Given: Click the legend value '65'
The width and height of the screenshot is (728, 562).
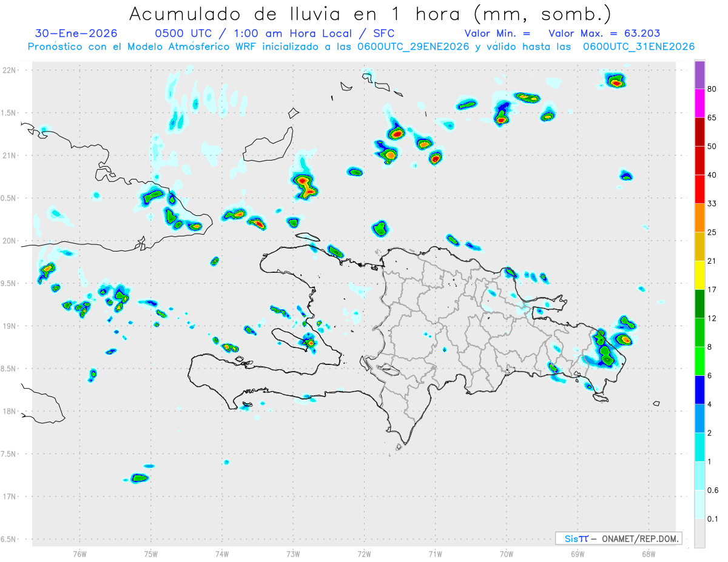Looking at the screenshot, I should pyautogui.click(x=712, y=118).
